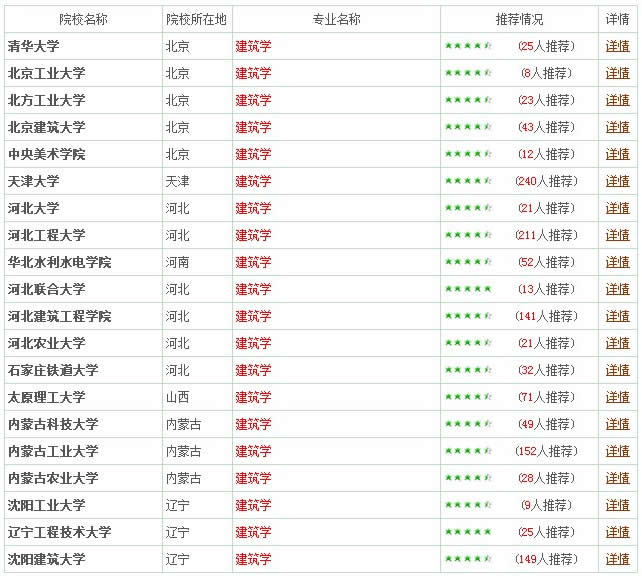Image resolution: width=642 pixels, height=579 pixels.
Task: Click the star rating for 清华大学
Action: 468,46
